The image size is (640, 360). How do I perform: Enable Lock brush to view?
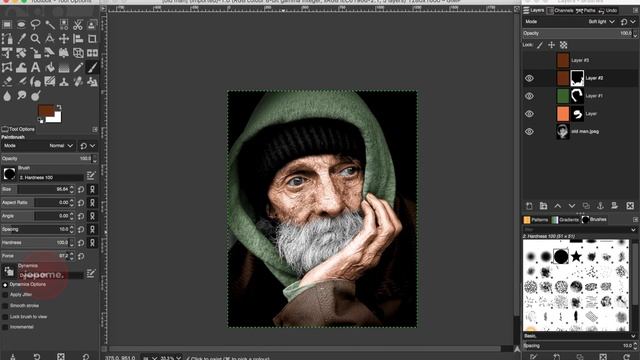pos(5,317)
